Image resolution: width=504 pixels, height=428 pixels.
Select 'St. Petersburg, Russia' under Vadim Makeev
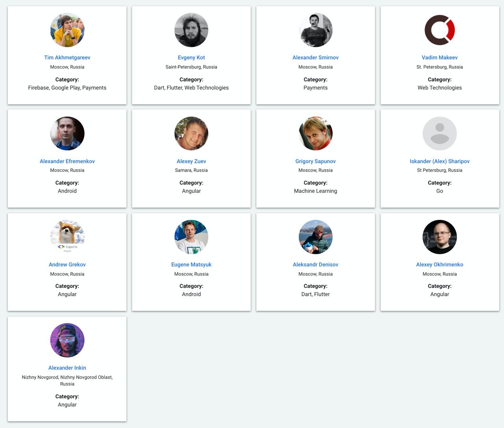pyautogui.click(x=440, y=67)
